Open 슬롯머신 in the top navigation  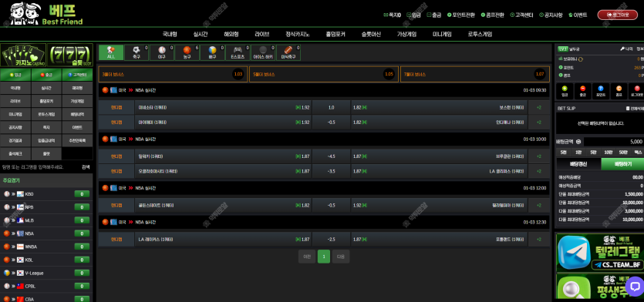click(x=371, y=35)
